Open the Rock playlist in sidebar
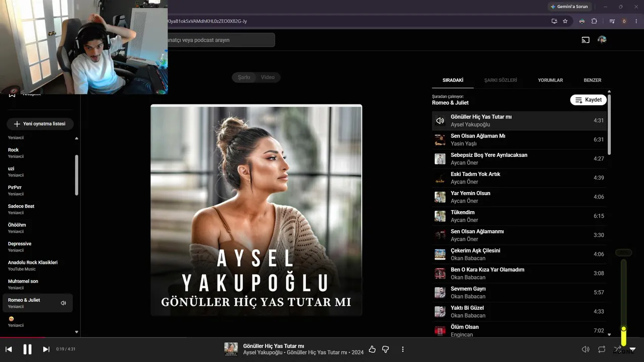The height and width of the screenshot is (362, 644). 38,153
